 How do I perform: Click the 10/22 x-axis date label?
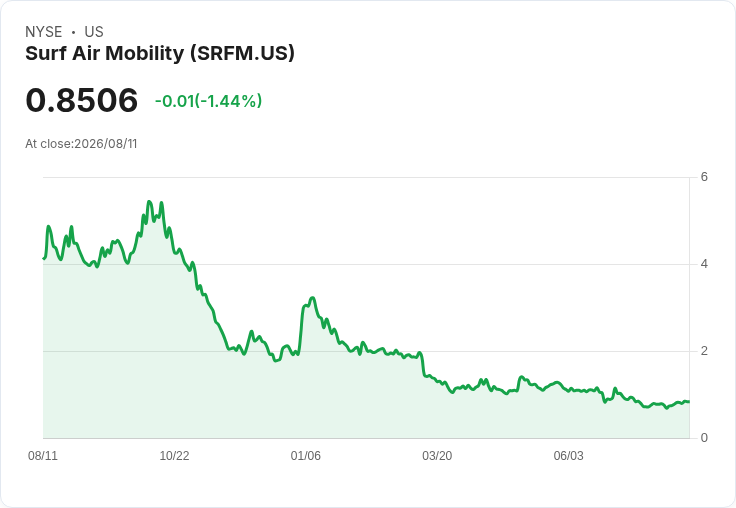pos(174,456)
